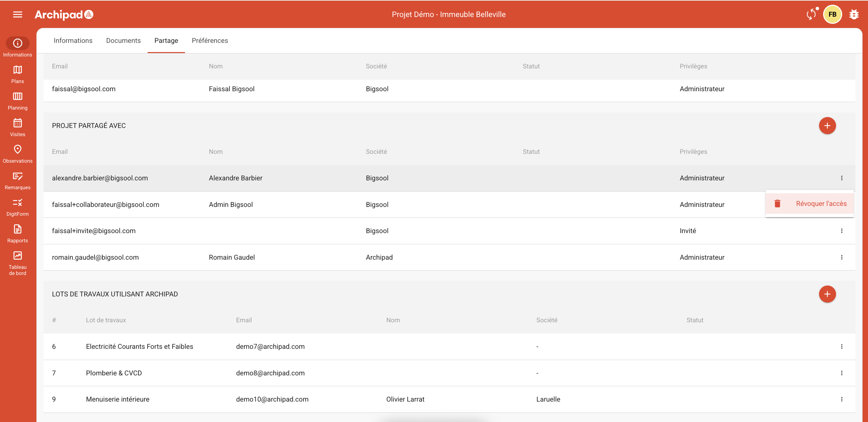
Task: Open the Visites calendar section
Action: pos(18,127)
